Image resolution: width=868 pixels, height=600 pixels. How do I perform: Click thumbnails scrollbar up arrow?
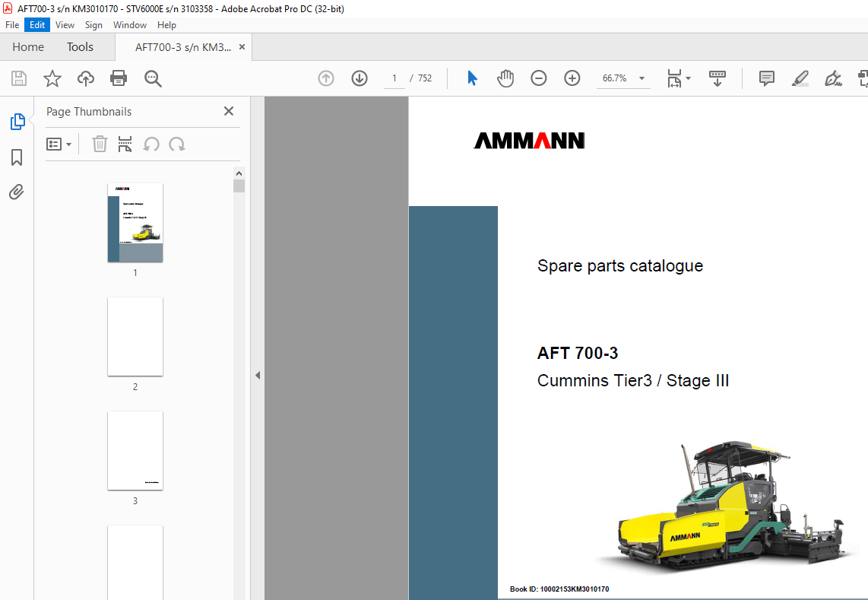pos(239,173)
